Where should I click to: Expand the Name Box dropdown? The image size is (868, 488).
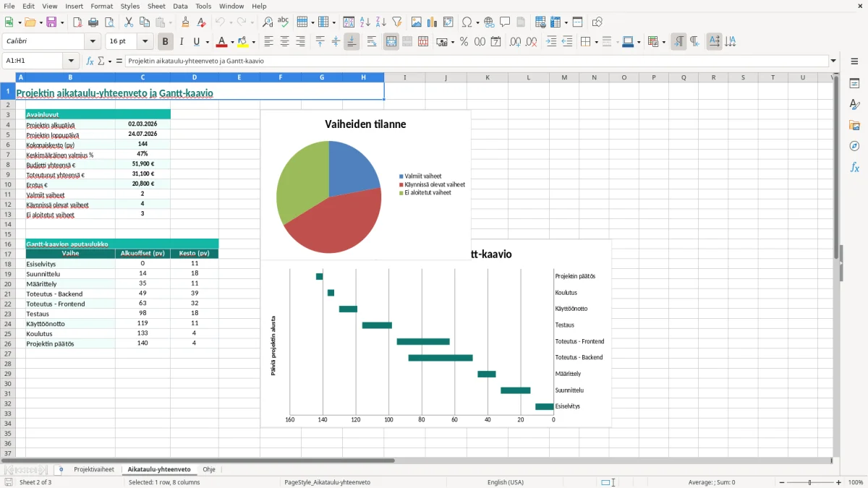(x=71, y=61)
